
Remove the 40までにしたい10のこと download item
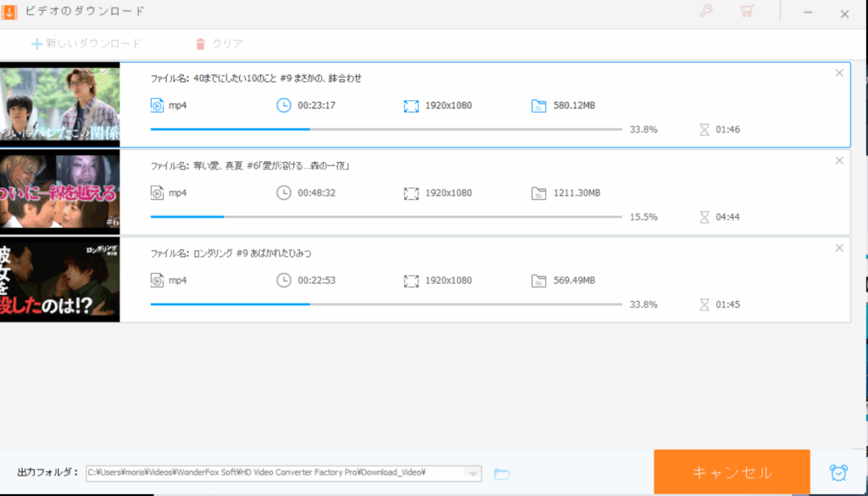pyautogui.click(x=839, y=73)
